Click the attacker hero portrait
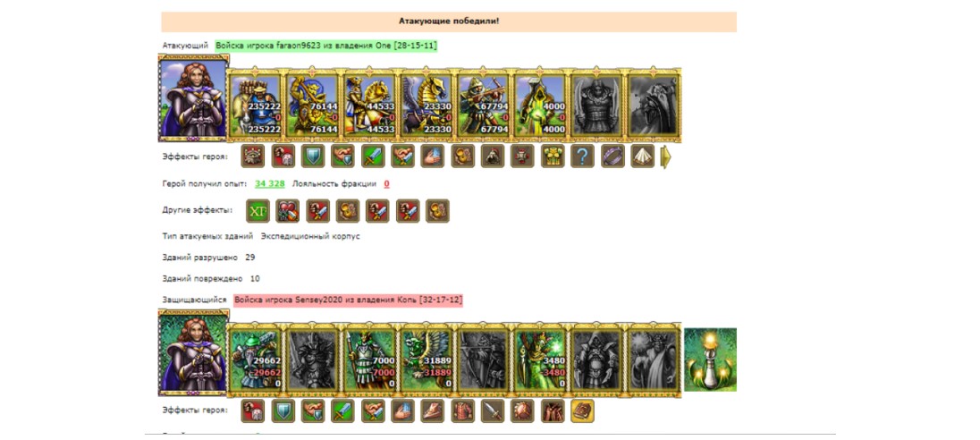980x440 pixels. 193,98
